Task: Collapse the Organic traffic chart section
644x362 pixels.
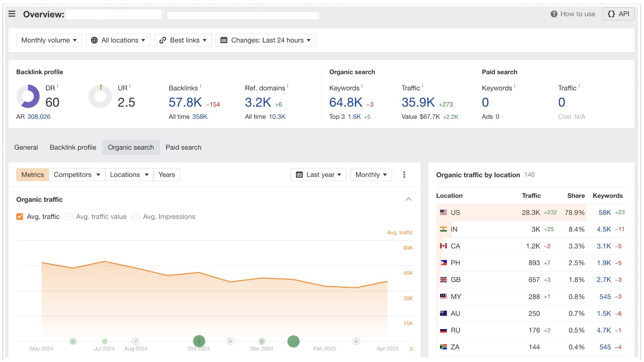Action: click(x=408, y=199)
